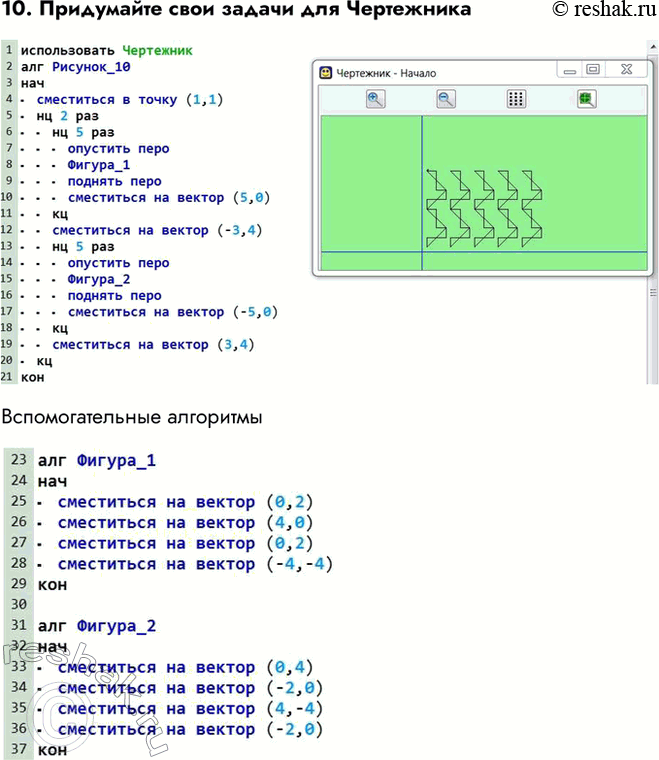
Task: Click 'алг Фигура_2' header line
Action: [96, 626]
